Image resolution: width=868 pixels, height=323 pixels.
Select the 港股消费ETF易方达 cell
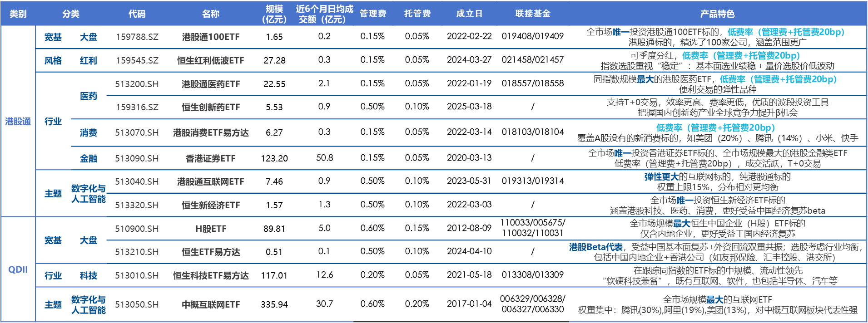tap(211, 132)
